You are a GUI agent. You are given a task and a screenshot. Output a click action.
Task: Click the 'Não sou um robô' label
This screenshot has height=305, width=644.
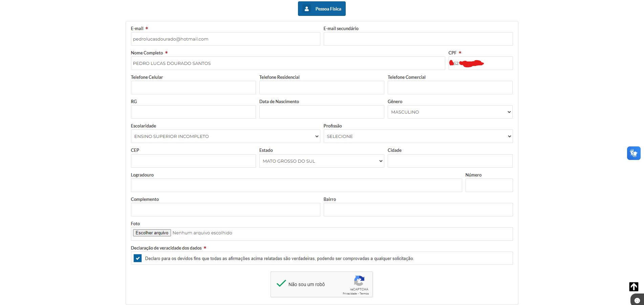click(x=306, y=284)
